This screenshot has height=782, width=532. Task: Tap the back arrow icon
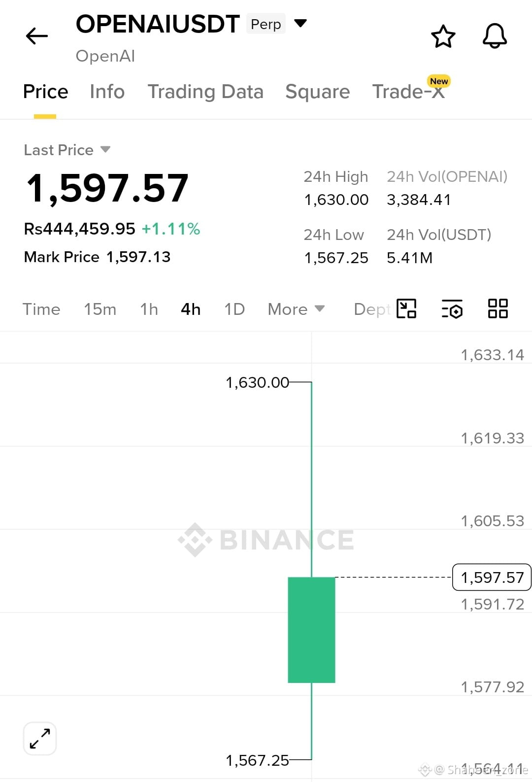pos(37,36)
